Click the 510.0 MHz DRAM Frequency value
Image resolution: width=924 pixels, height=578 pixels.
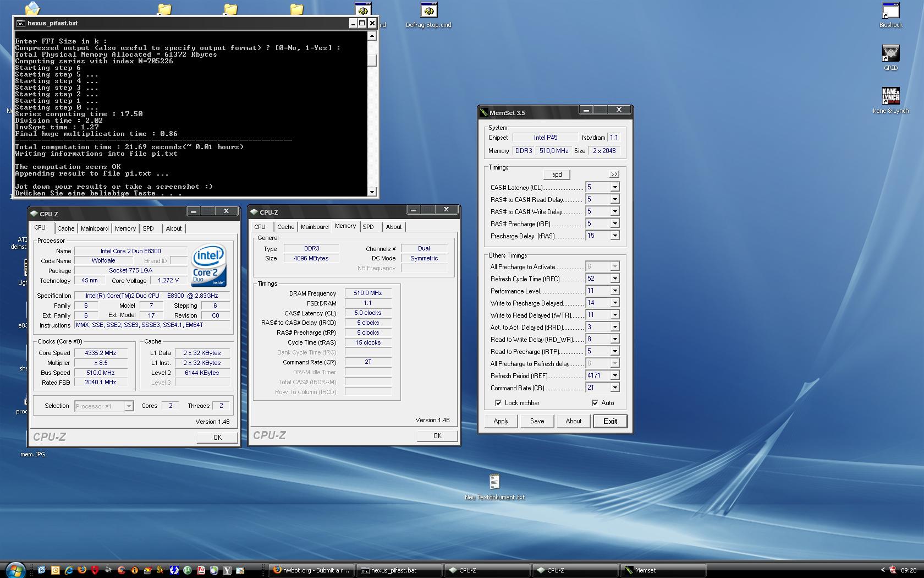coord(368,293)
